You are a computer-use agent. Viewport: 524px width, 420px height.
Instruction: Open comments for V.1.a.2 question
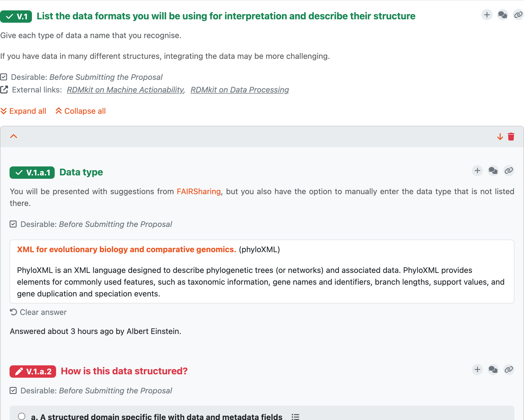click(493, 370)
